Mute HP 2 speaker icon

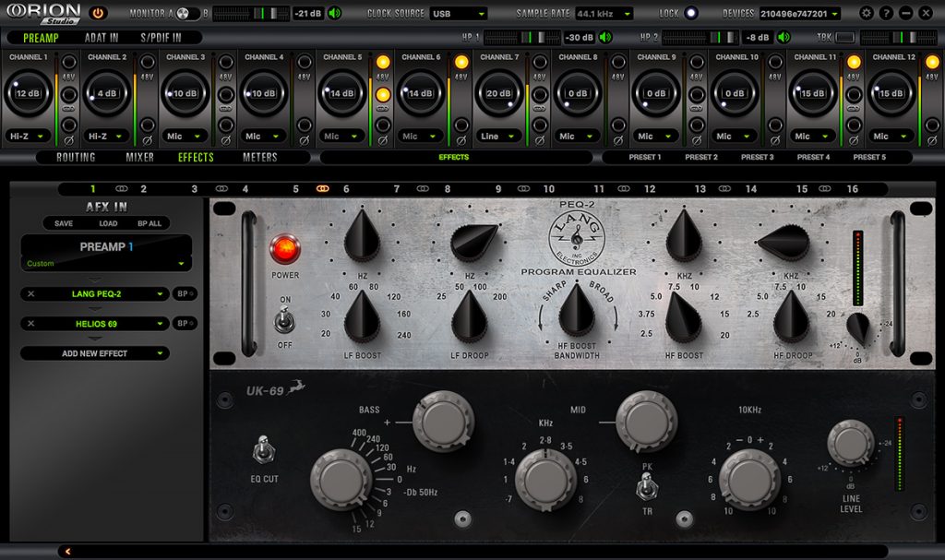pyautogui.click(x=784, y=38)
